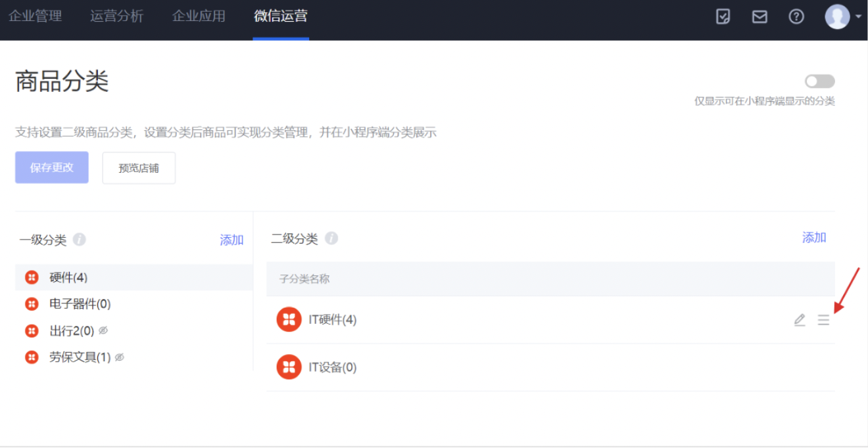Viewport: 868px width, 448px height.
Task: Switch to 运营分析 tab
Action: click(x=116, y=16)
